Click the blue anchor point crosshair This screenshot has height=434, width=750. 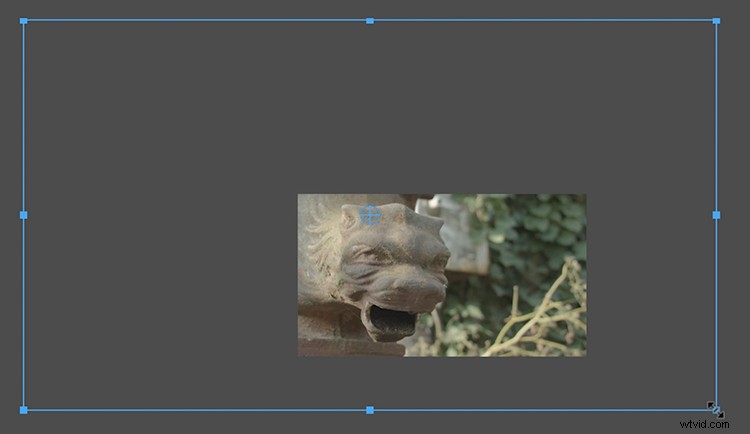point(370,215)
